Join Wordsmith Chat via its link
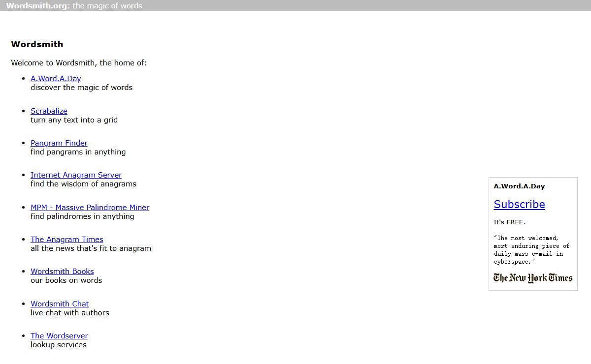The width and height of the screenshot is (591, 364). 60,304
